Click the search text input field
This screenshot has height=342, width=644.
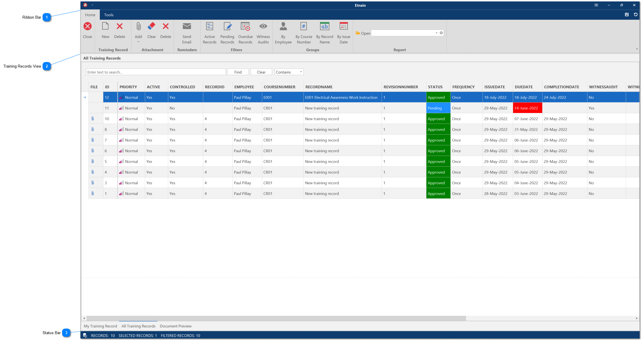(x=156, y=72)
